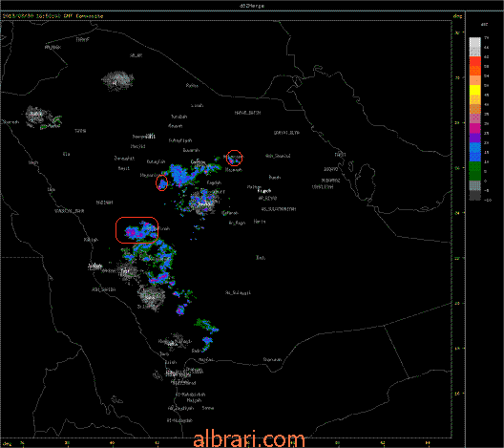The height and width of the screenshot is (448, 504).
Task: Select the red oval marker left of blue storm
Action: click(x=161, y=182)
